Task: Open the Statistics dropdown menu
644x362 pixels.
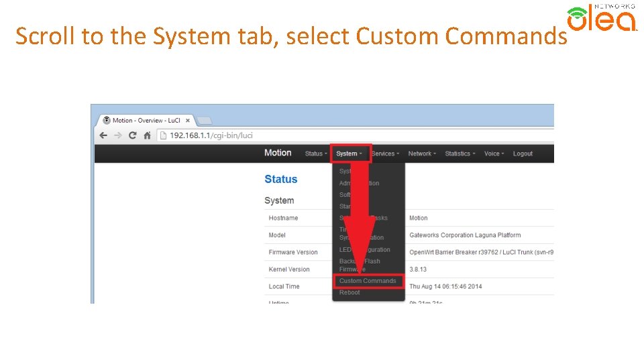Action: [460, 154]
